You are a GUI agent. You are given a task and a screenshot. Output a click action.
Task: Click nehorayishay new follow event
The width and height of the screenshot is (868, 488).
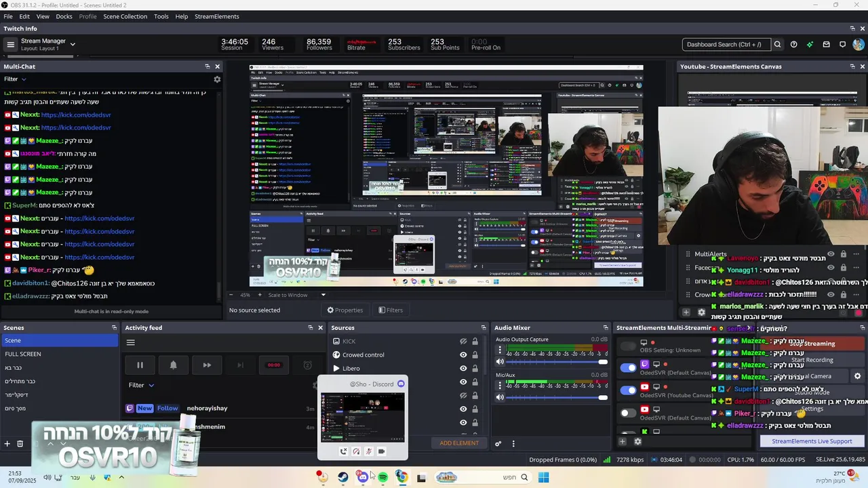220,408
